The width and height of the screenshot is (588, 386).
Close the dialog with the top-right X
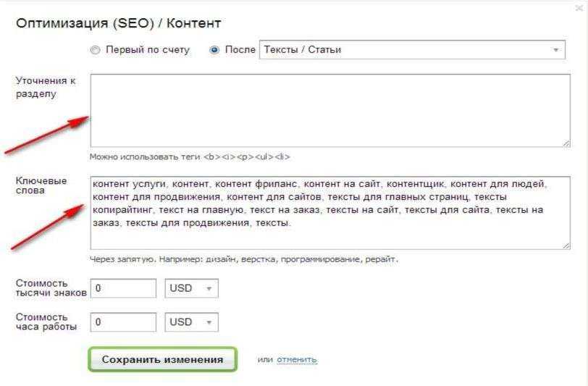[578, 7]
